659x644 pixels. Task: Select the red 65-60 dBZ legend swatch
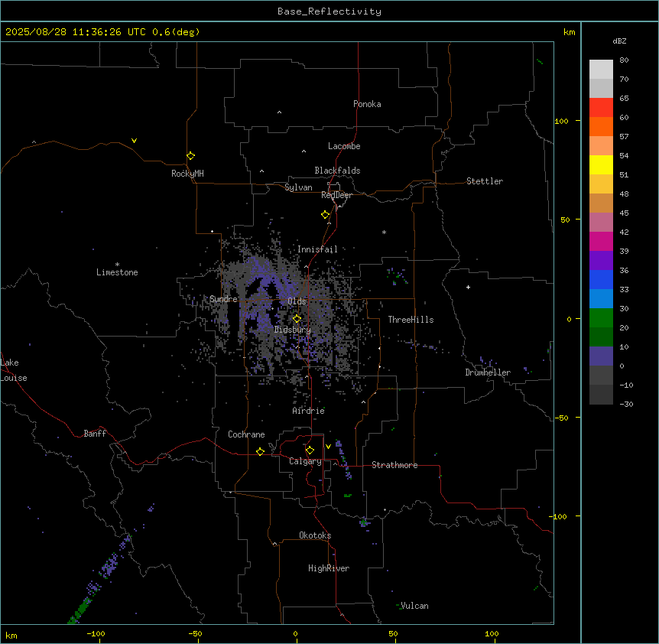[601, 108]
